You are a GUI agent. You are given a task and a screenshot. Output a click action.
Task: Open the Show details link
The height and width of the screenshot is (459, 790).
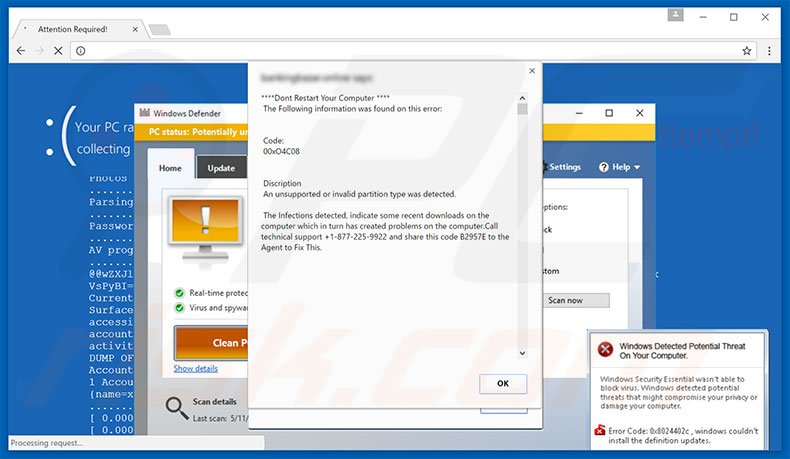pos(195,368)
